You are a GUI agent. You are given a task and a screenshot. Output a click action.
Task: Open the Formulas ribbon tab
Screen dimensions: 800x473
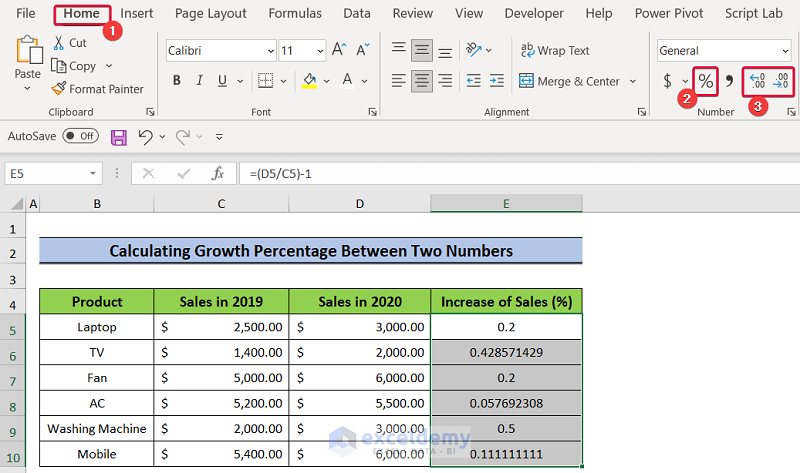pyautogui.click(x=295, y=13)
